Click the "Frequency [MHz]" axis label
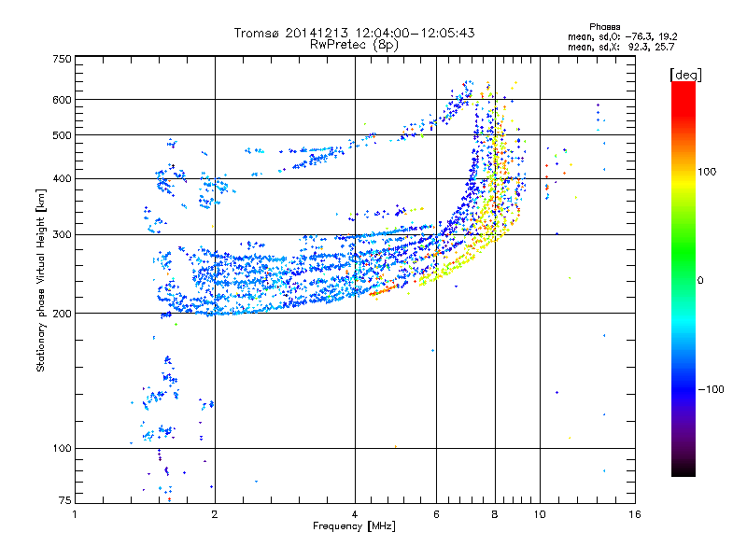The width and height of the screenshot is (747, 560). (x=354, y=526)
